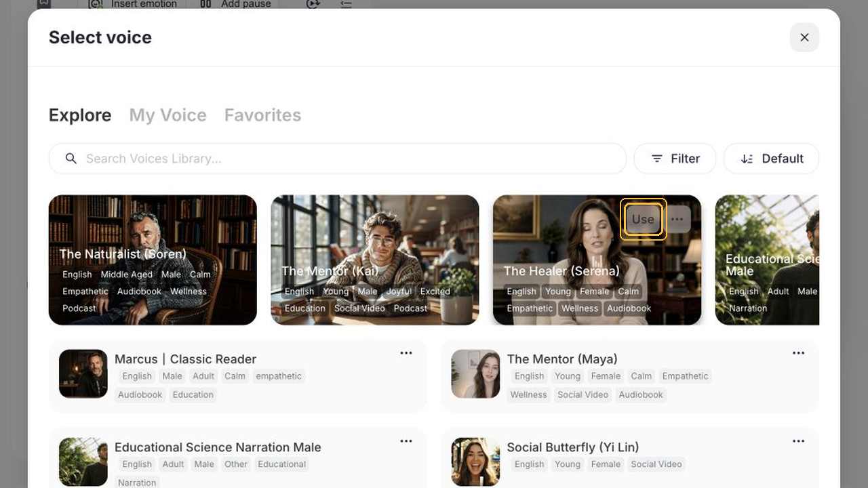Viewport: 868px width, 488px height.
Task: Click "The Healer (Serena)" card title
Action: (561, 271)
